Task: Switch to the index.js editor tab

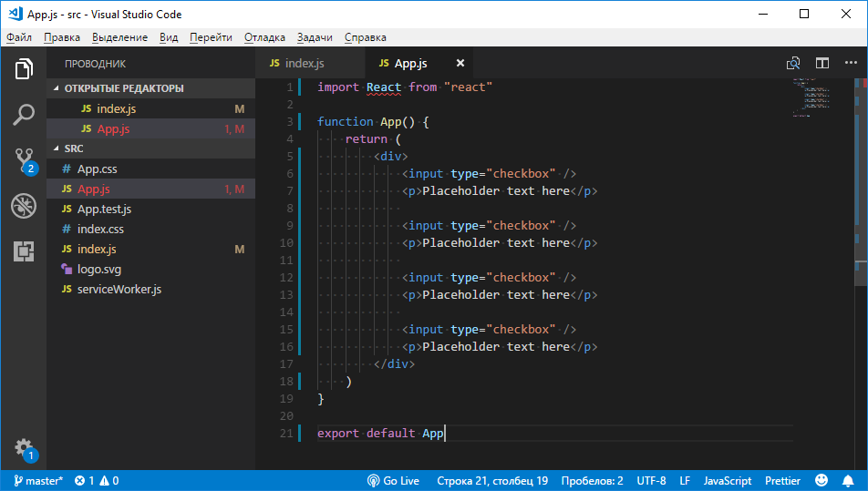Action: point(304,63)
